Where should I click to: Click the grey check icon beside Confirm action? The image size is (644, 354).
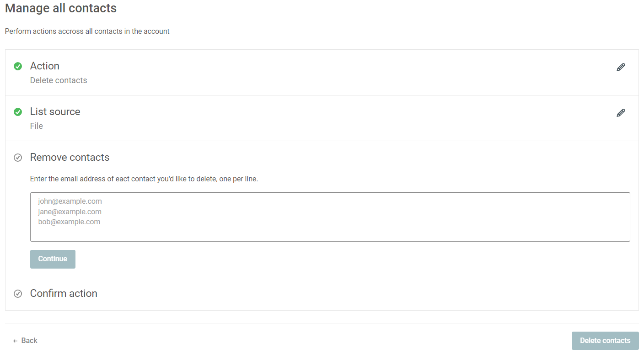[x=18, y=294]
